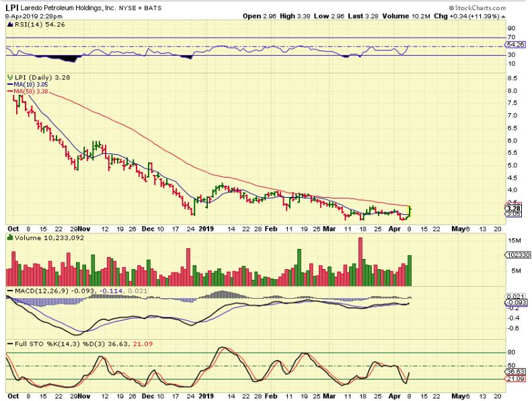Click the Last 3.28 quote value
Screen dimensions: 532x401
(363, 16)
